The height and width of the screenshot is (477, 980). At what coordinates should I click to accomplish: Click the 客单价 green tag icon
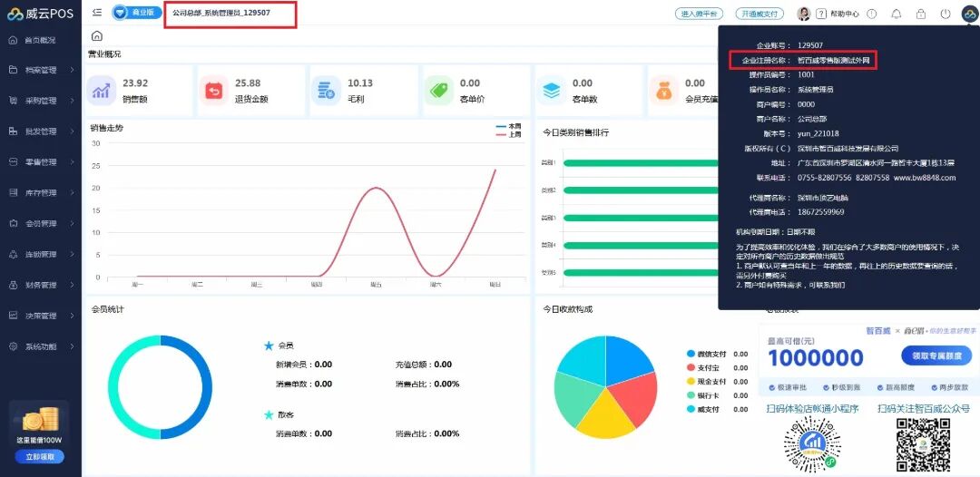point(439,91)
